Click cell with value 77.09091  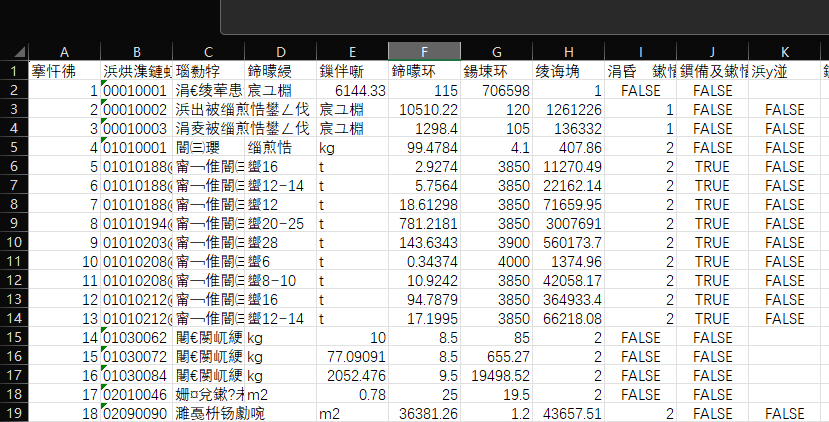point(352,357)
